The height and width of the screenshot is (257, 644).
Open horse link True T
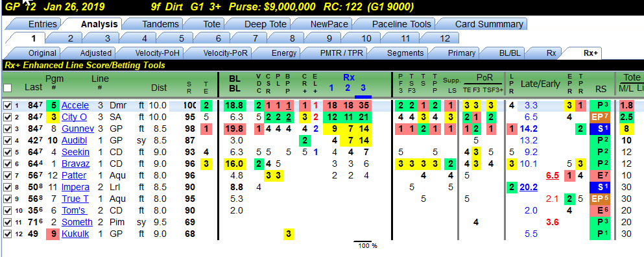coord(75,199)
